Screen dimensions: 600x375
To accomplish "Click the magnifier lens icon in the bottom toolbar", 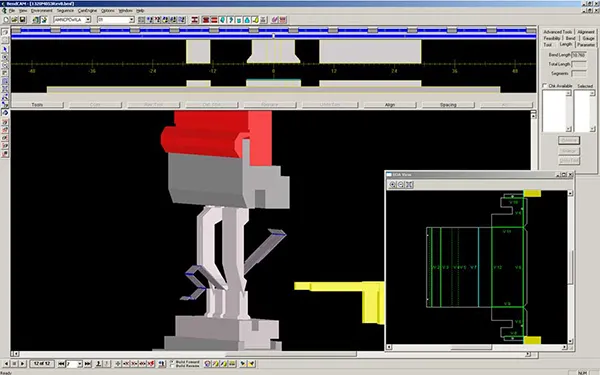I will (x=207, y=364).
